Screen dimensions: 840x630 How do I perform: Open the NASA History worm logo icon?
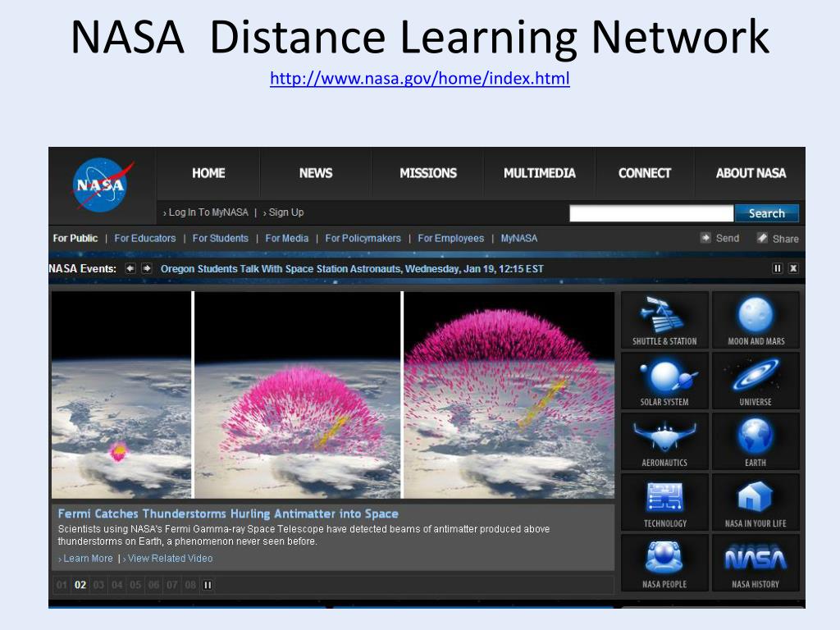pos(756,563)
